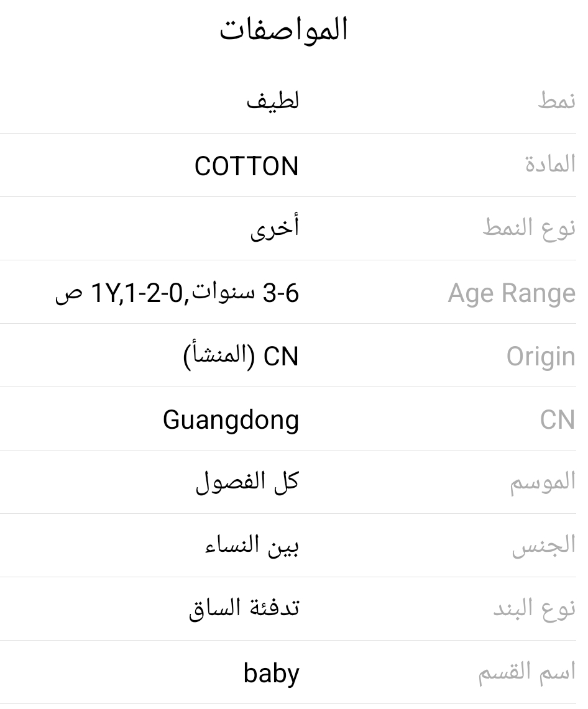
Task: Select the نوع النمط label
Action: pyautogui.click(x=529, y=227)
